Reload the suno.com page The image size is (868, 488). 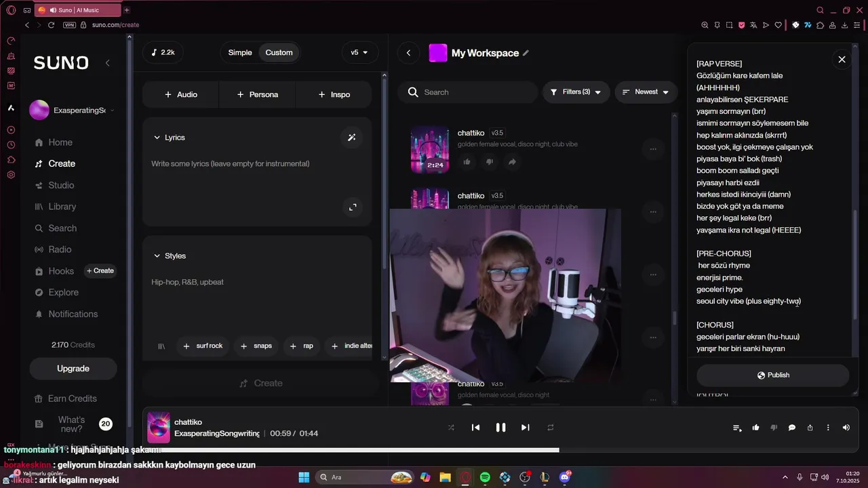coord(51,24)
